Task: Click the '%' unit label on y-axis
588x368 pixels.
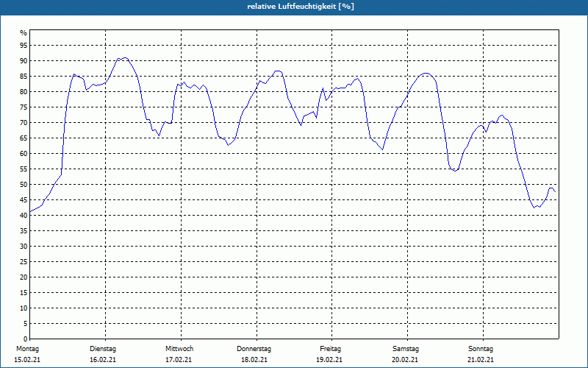Action: pyautogui.click(x=24, y=33)
